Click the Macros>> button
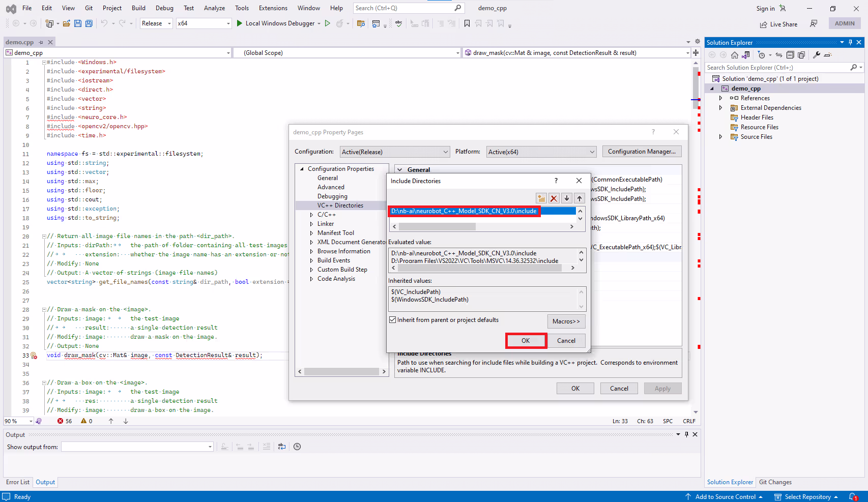The width and height of the screenshot is (868, 502). click(x=566, y=321)
